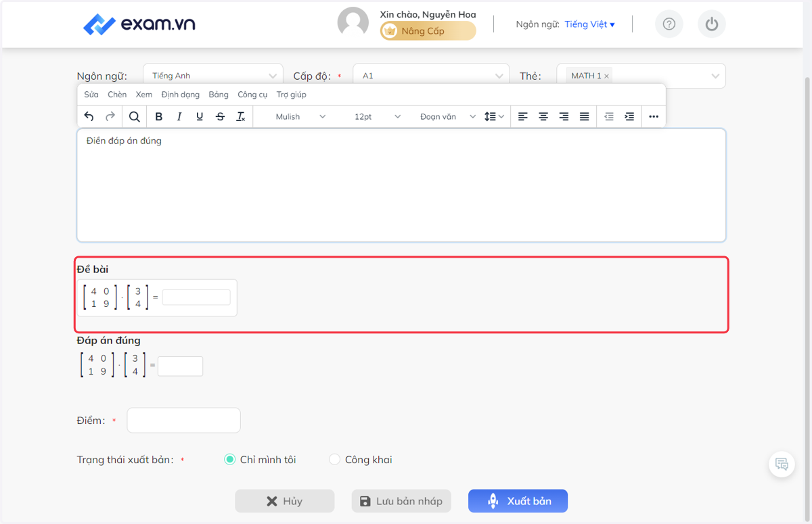
Task: Toggle italic formatting
Action: [179, 117]
